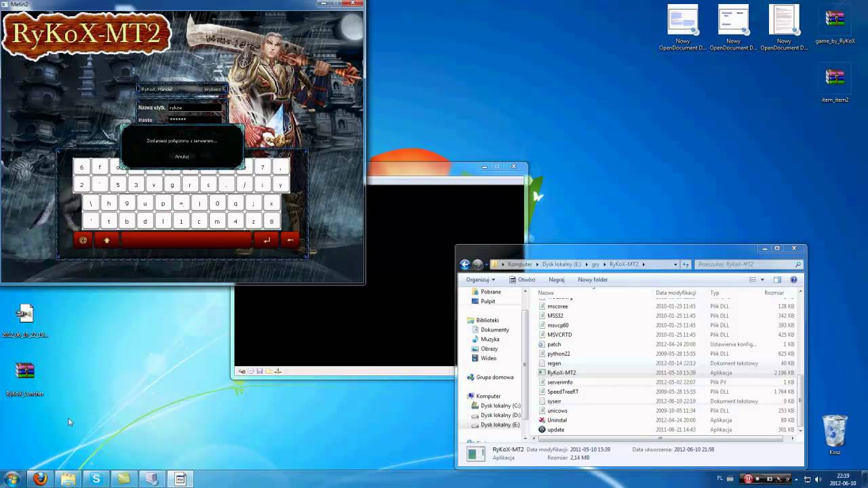868x488 pixels.
Task: Toggle the shift arrow key on virtual keyboard
Action: pyautogui.click(x=106, y=240)
